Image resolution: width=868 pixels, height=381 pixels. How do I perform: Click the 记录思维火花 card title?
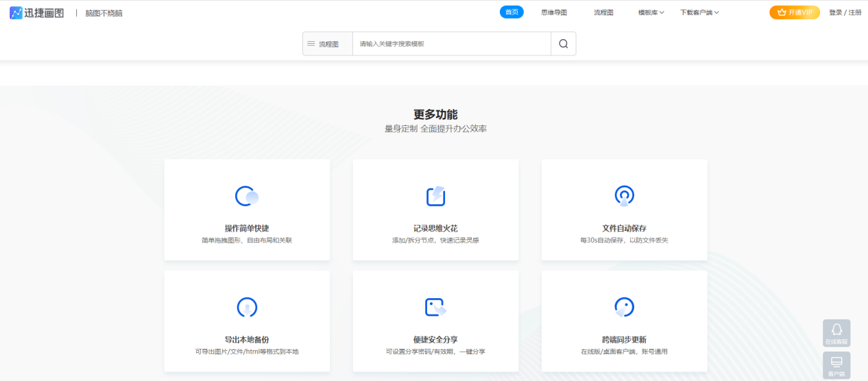click(435, 228)
